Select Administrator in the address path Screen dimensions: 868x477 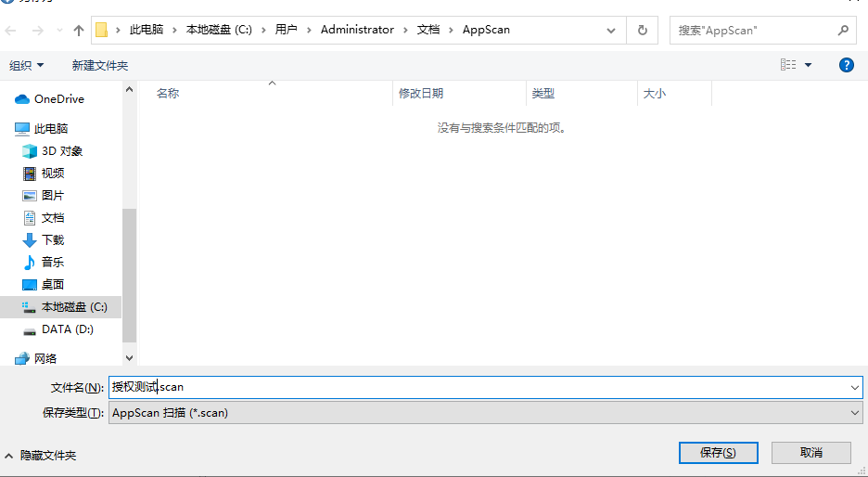tap(357, 30)
